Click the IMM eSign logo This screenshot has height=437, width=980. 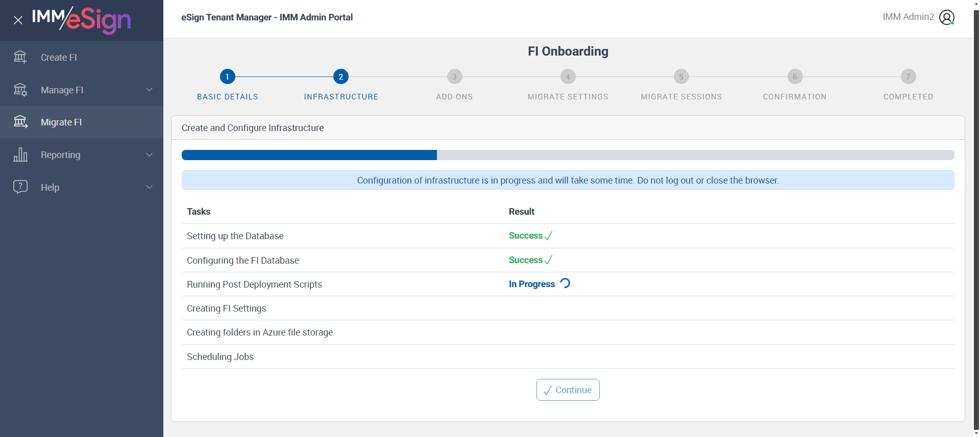(82, 19)
